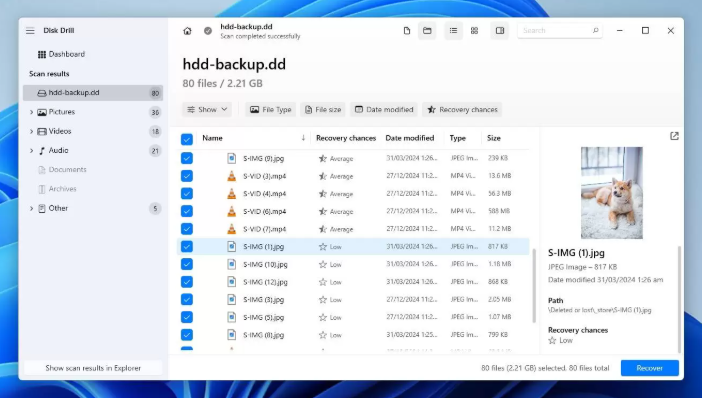Viewport: 702px width, 398px height.
Task: Click the VLC cone icon for S-VID (4).mp4
Action: (x=231, y=193)
